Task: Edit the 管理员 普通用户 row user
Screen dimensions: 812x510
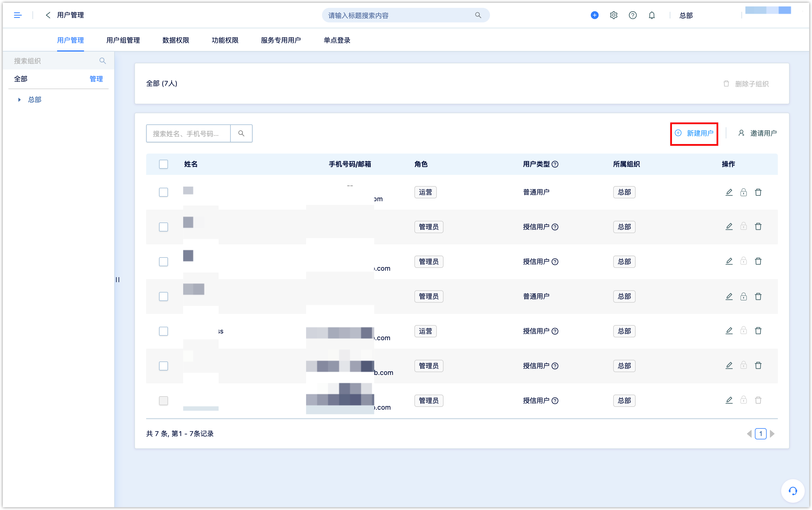Action: point(729,296)
